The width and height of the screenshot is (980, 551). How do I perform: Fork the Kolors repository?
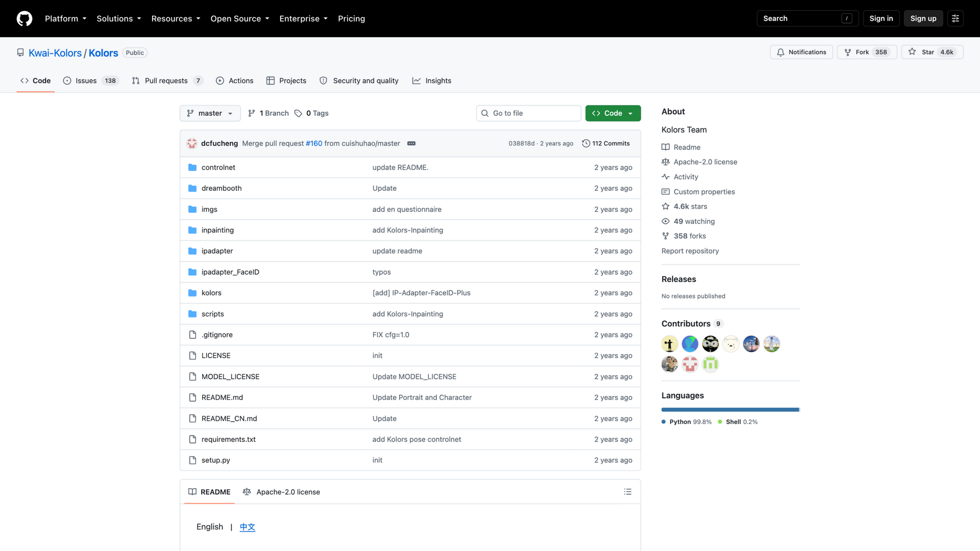867,52
